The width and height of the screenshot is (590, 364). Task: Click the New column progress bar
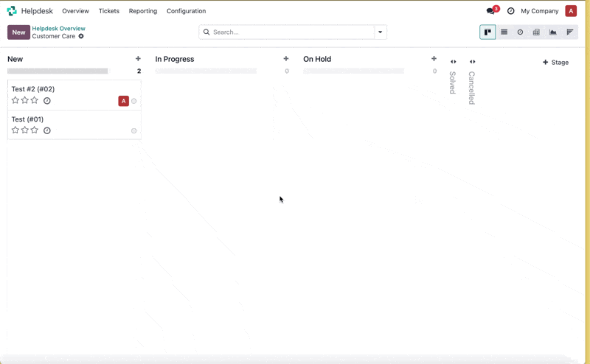point(58,71)
